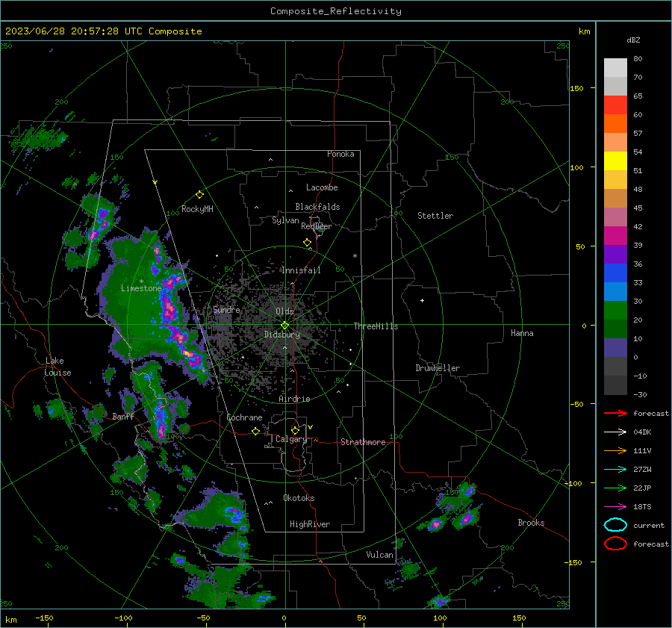Screen dimensions: 672x628
Task: Click the slate-purple swatch between 10 and 0 dBZ
Action: click(615, 348)
